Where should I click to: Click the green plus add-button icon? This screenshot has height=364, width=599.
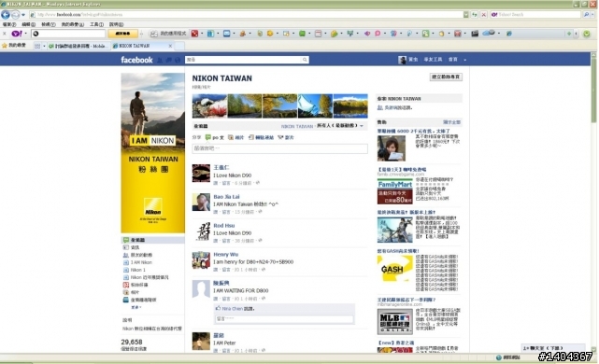tap(569, 34)
